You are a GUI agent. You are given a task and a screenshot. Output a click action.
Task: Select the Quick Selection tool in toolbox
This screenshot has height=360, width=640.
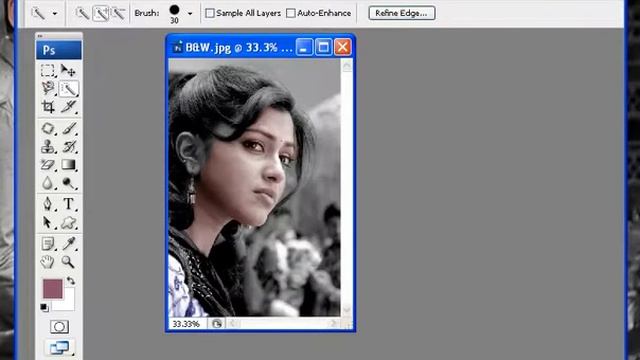[68, 88]
